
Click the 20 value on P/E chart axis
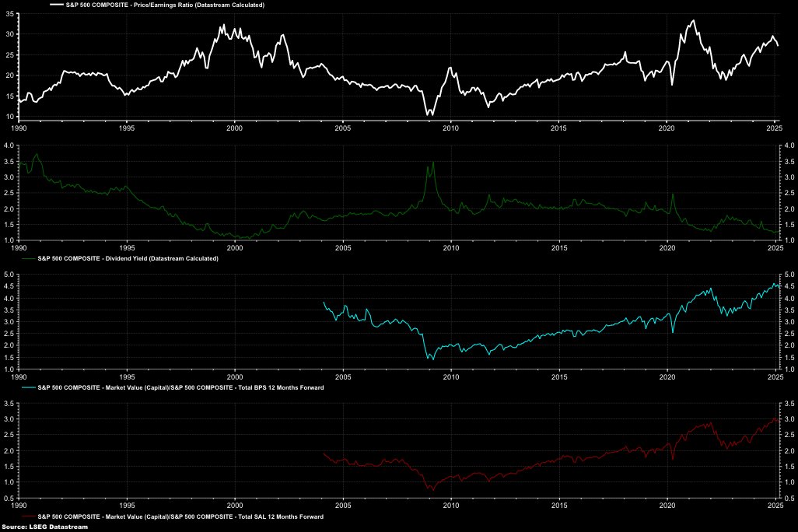coord(9,75)
